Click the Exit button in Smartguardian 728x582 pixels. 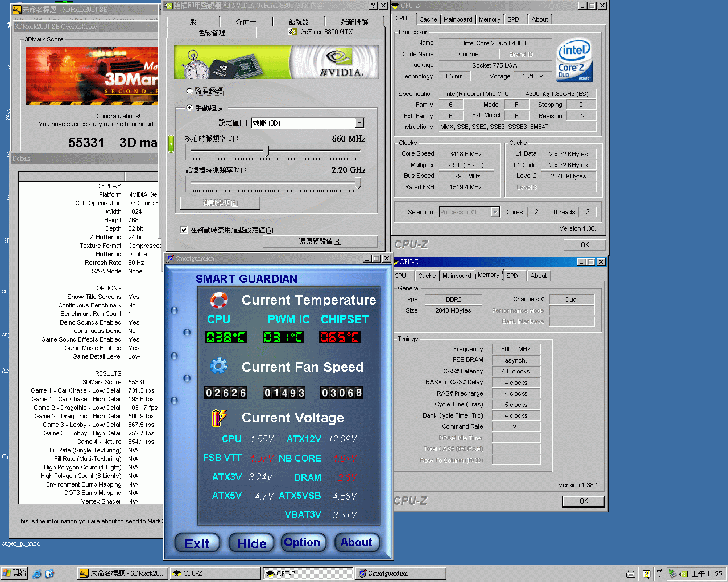(197, 543)
